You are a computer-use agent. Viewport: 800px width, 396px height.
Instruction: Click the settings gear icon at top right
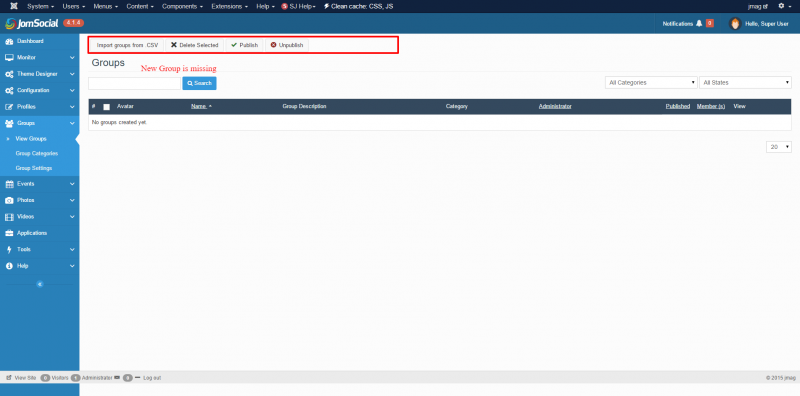pyautogui.click(x=781, y=6)
